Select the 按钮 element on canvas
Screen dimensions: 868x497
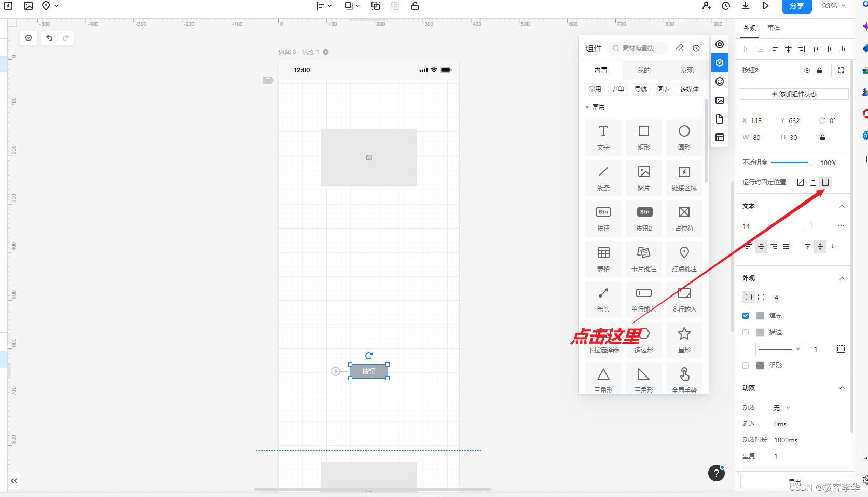coord(369,371)
